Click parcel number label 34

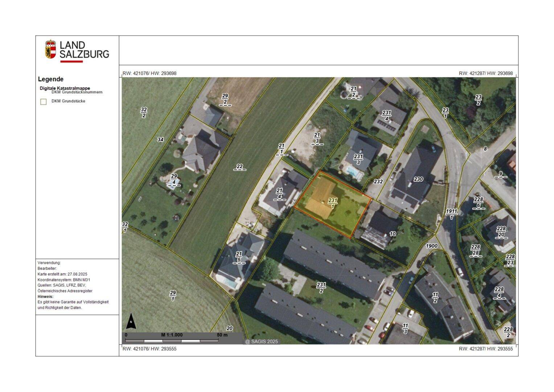(x=160, y=139)
